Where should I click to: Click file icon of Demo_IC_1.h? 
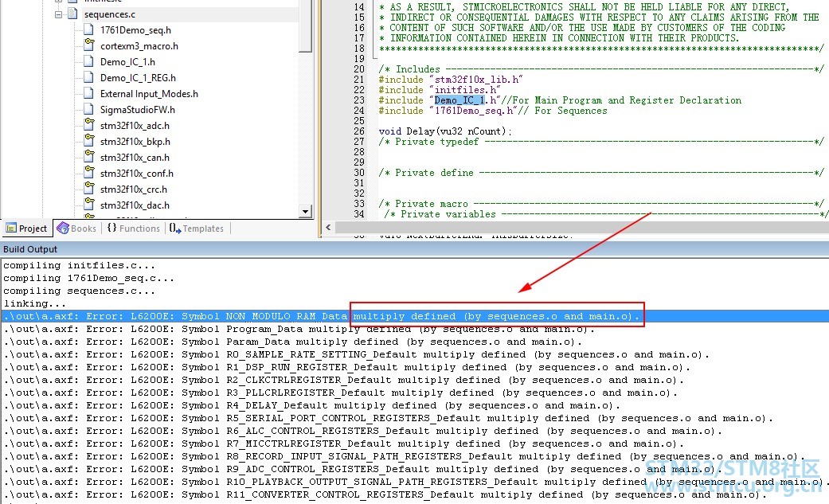(89, 61)
